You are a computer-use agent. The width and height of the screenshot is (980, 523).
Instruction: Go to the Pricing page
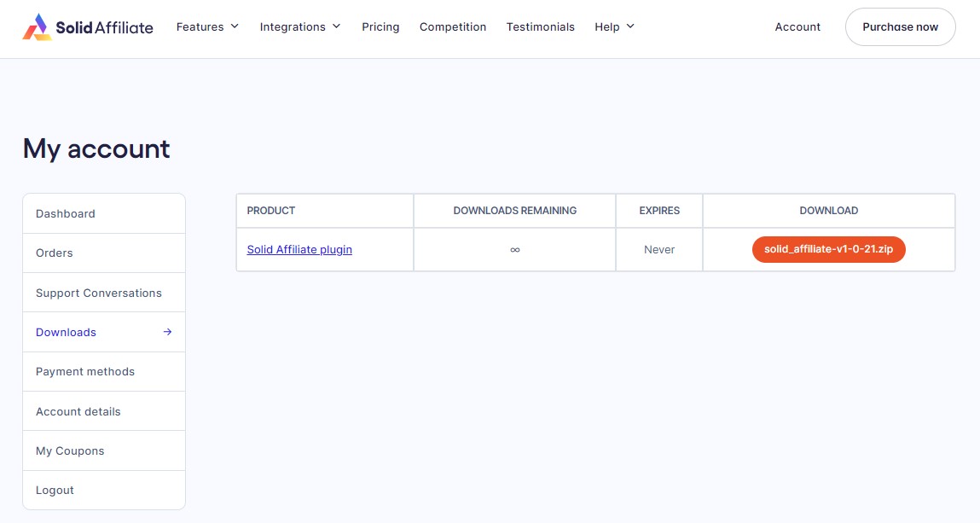coord(380,26)
